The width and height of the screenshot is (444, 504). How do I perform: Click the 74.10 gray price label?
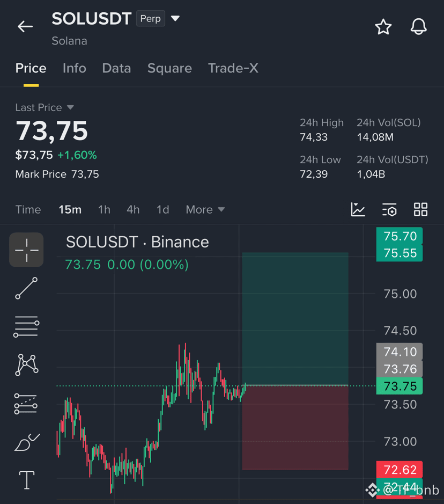pos(399,352)
